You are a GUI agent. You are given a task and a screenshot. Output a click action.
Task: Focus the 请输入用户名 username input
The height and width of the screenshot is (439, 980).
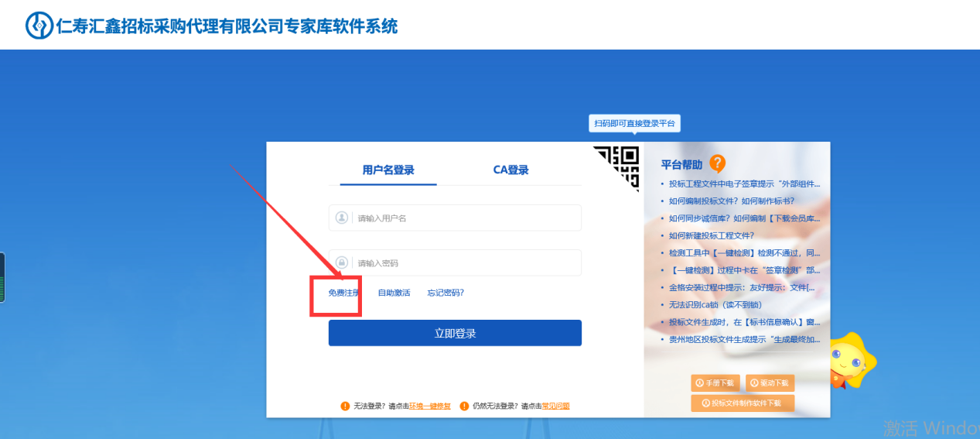click(x=464, y=218)
